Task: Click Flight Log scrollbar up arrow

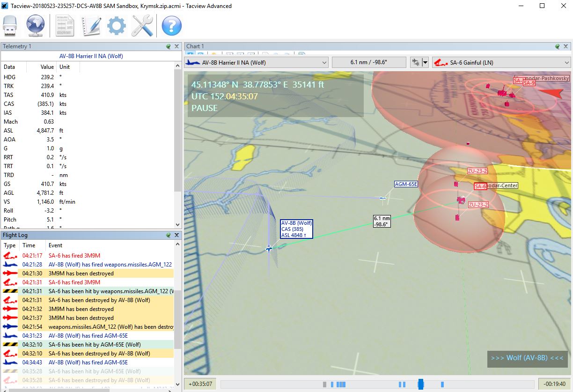Action: pos(177,244)
